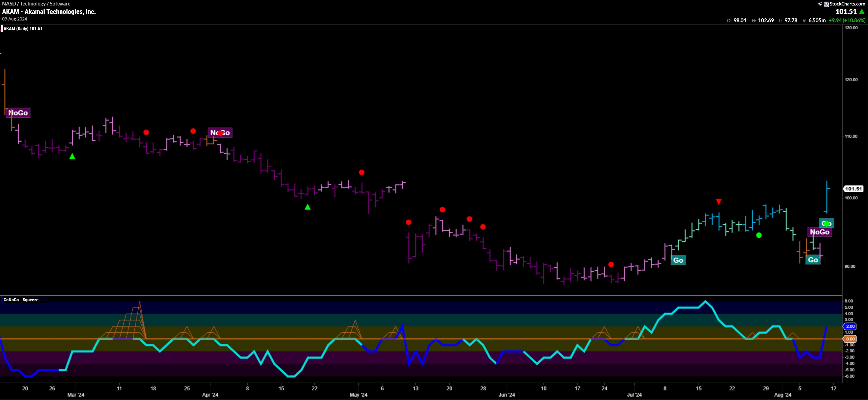Click the red dot near June 24 bars
This screenshot has height=400, width=868.
(x=611, y=265)
